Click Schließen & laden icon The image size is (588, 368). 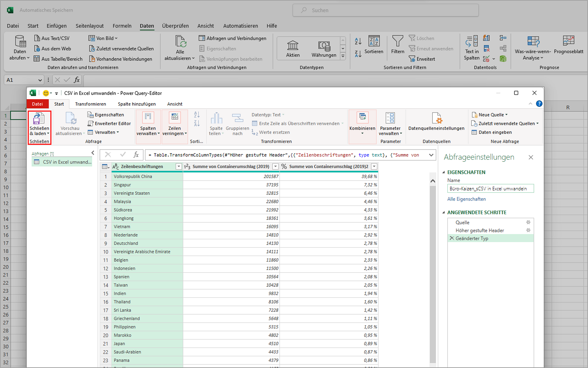[38, 118]
